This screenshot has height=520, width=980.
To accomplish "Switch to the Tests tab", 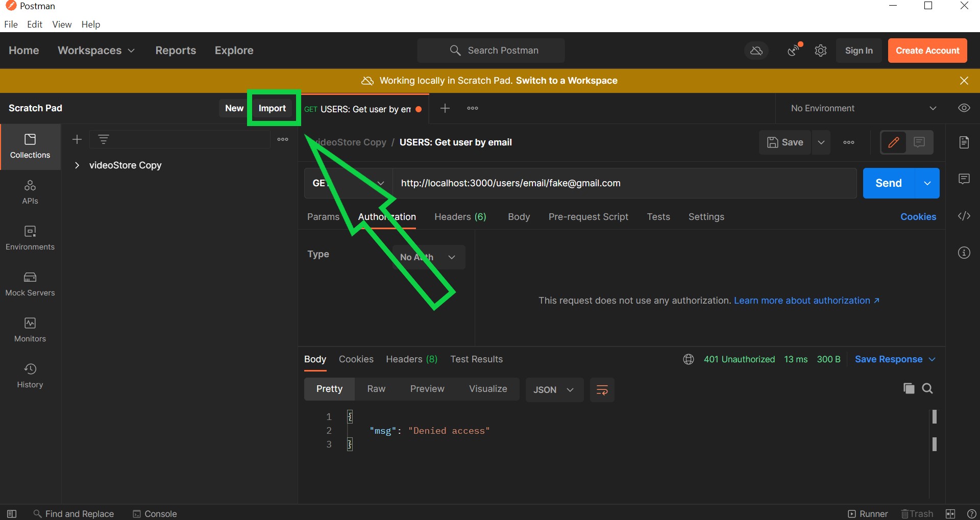I will pos(658,217).
